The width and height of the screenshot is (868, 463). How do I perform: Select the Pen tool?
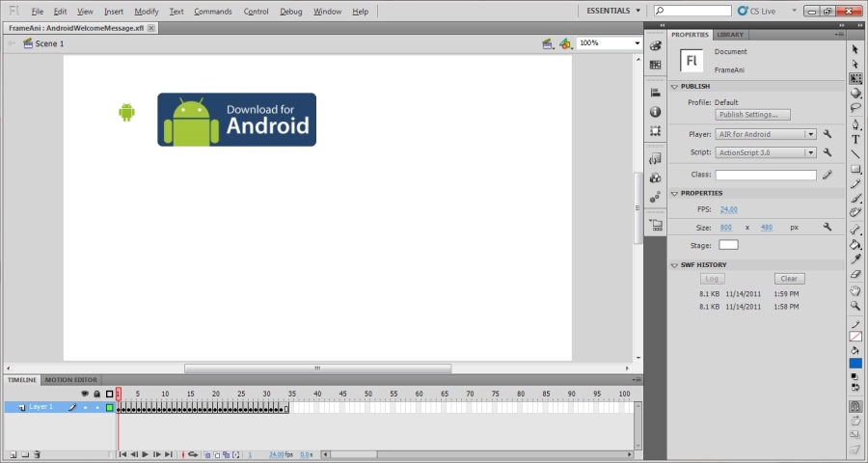point(855,124)
